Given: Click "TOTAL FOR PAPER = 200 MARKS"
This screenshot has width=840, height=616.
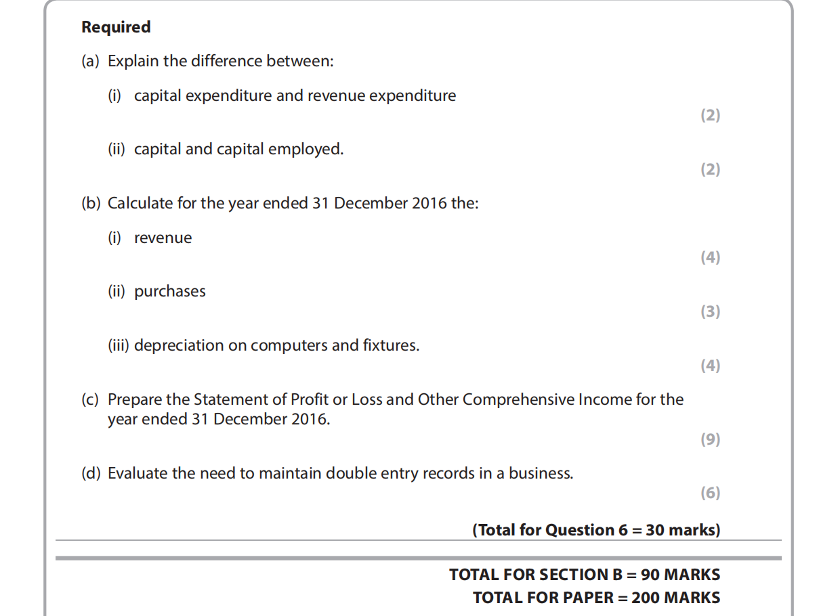Looking at the screenshot, I should pyautogui.click(x=596, y=598).
